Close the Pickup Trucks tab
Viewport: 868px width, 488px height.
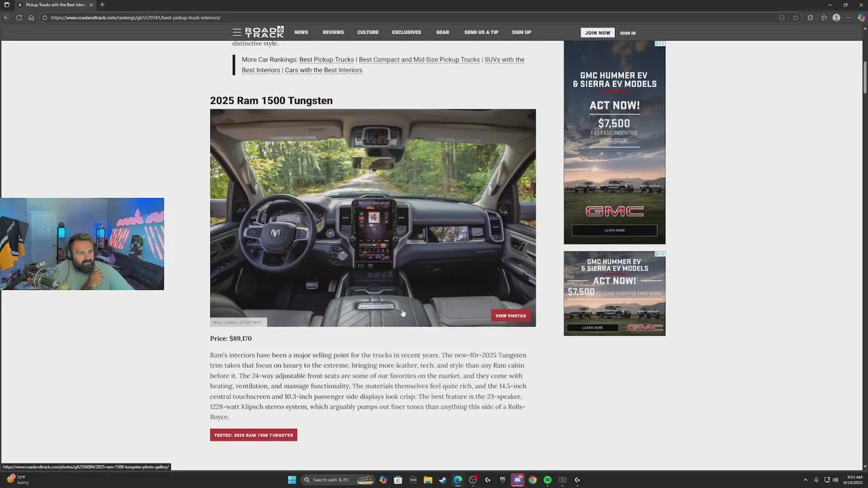[91, 5]
